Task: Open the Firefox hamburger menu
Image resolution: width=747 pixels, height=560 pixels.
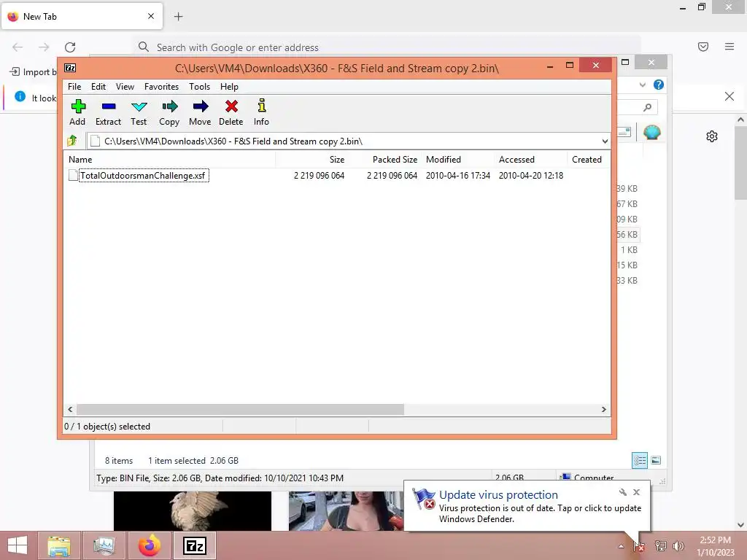Action: [729, 46]
